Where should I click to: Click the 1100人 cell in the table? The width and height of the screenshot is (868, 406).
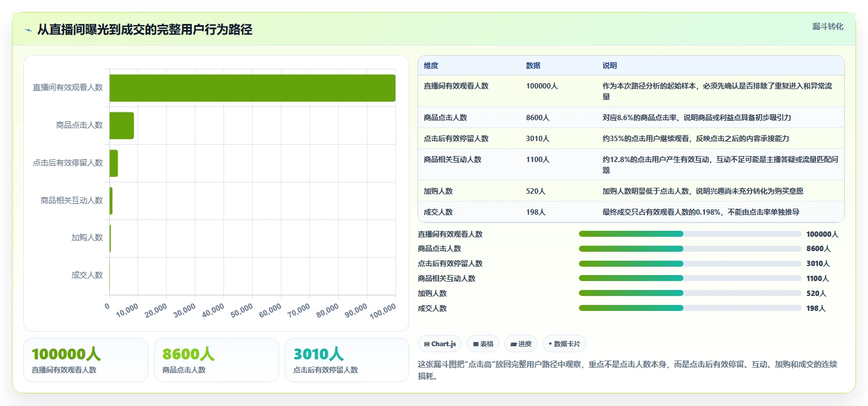[x=538, y=160]
